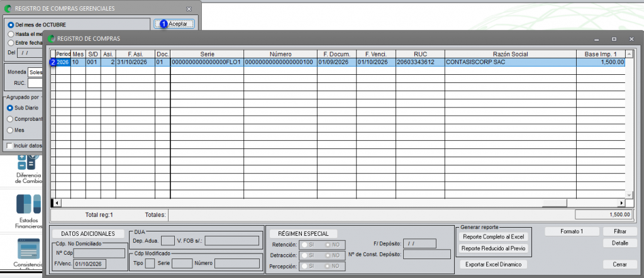The image size is (644, 278).
Task: Click the vertical scrollbar up arrow
Action: point(628,54)
